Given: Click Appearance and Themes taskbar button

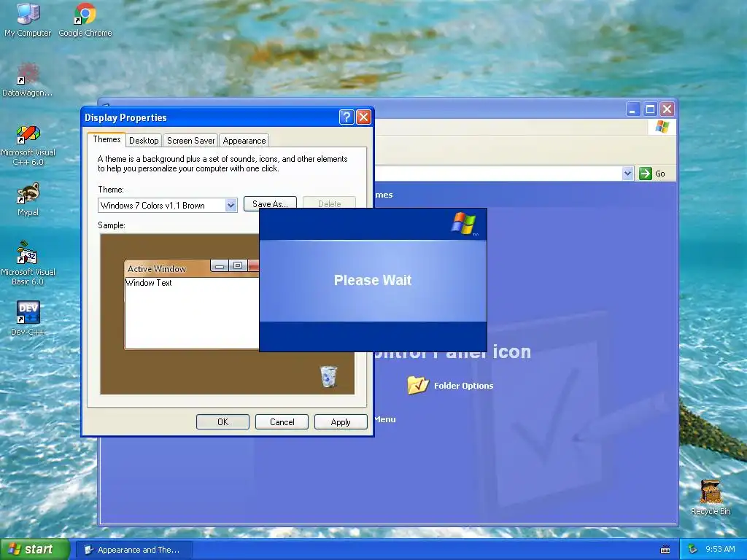Looking at the screenshot, I should 134,550.
